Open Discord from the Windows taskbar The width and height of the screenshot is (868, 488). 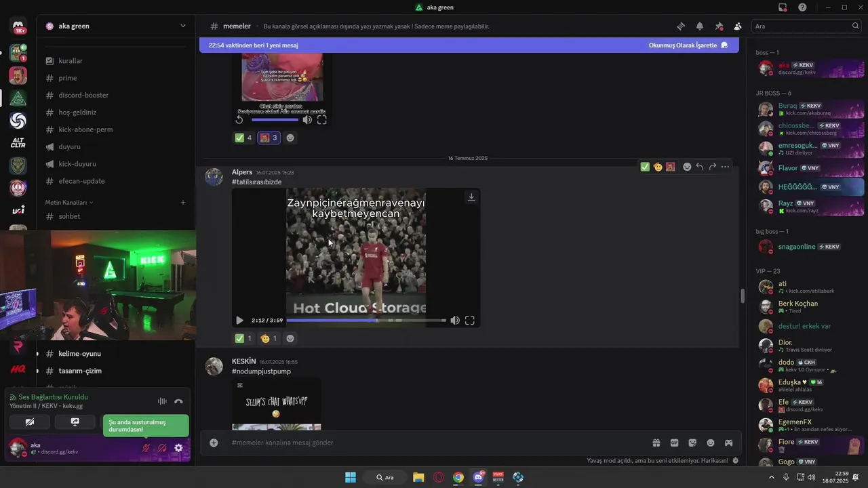pos(478,477)
